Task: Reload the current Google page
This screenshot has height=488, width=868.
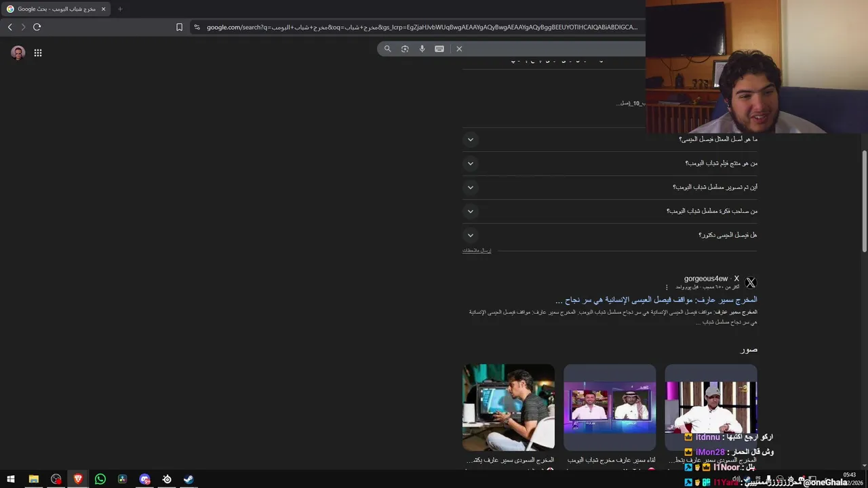Action: (37, 27)
